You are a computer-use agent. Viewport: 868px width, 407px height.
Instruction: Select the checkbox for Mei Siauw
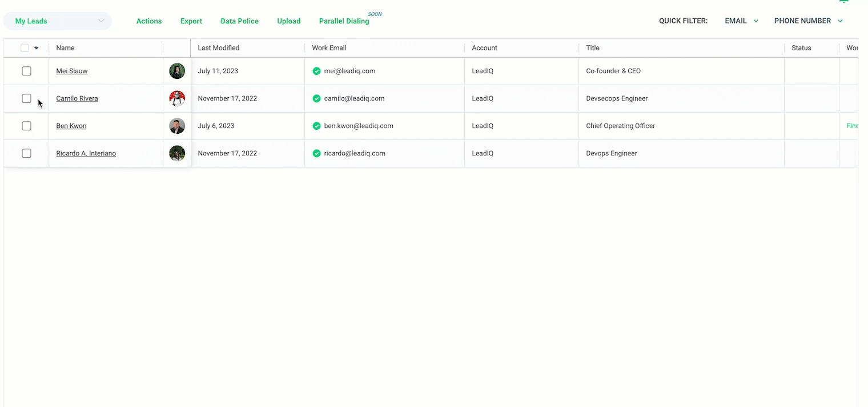point(26,71)
